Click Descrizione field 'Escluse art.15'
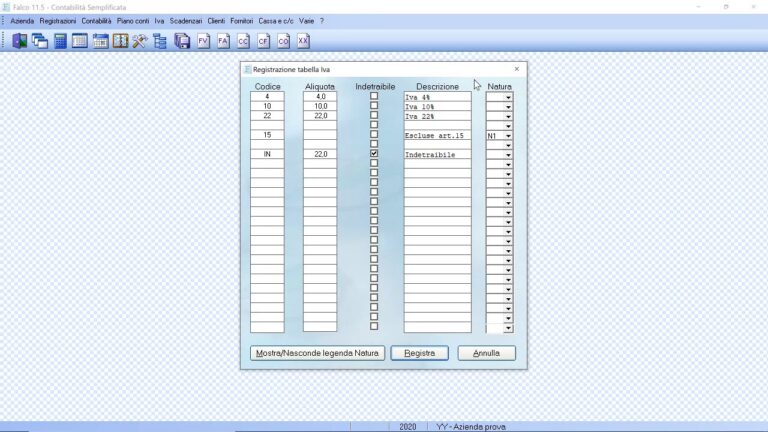This screenshot has height=432, width=768. [x=437, y=135]
